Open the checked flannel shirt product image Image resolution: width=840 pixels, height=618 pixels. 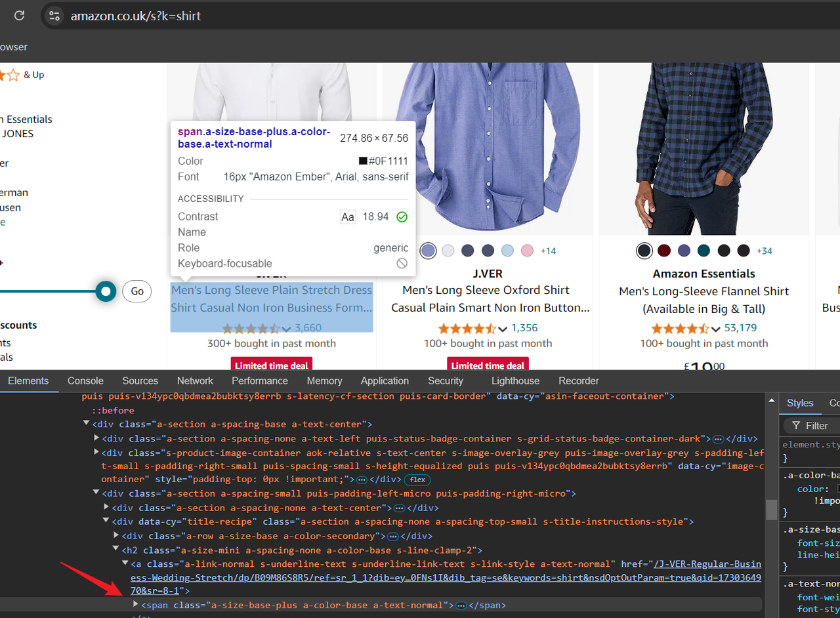pyautogui.click(x=704, y=148)
